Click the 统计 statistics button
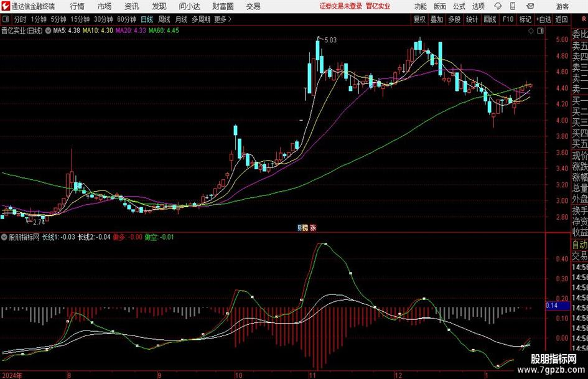 coord(472,19)
